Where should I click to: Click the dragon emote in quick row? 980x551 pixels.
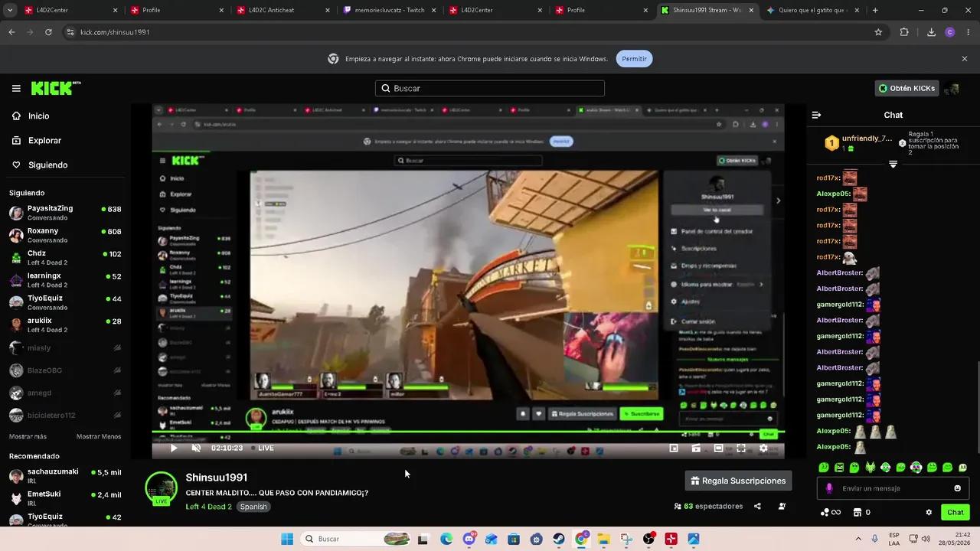click(870, 467)
